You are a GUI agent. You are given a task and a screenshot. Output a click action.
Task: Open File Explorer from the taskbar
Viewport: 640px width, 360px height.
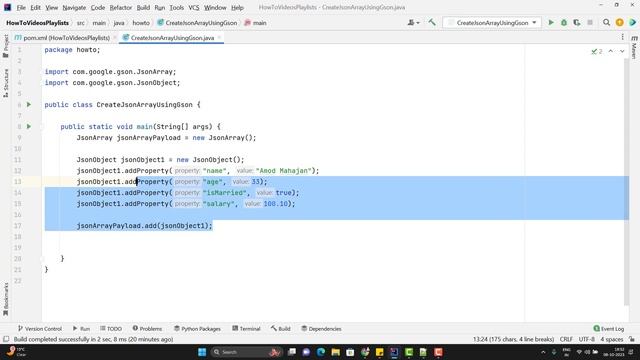click(336, 352)
